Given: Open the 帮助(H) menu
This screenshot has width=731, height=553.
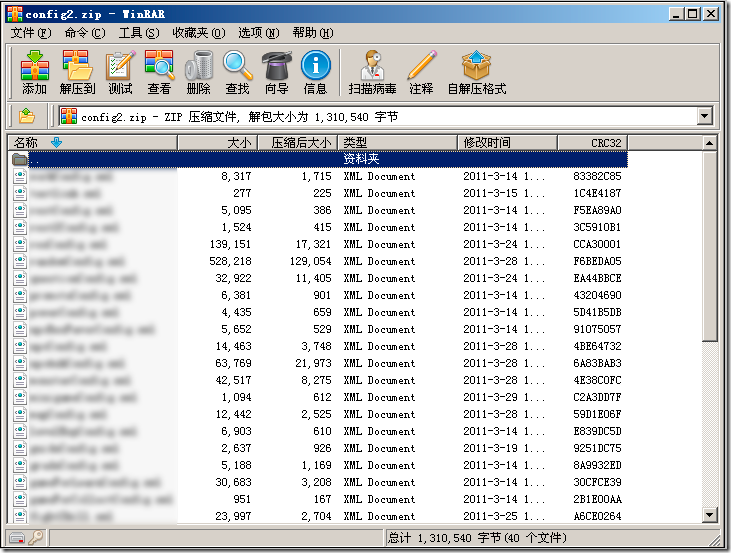Looking at the screenshot, I should (x=313, y=33).
